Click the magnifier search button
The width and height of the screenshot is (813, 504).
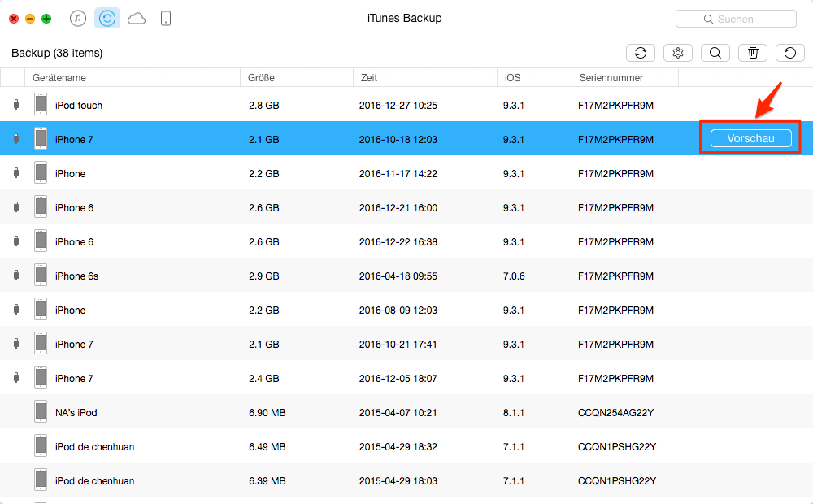(x=715, y=53)
